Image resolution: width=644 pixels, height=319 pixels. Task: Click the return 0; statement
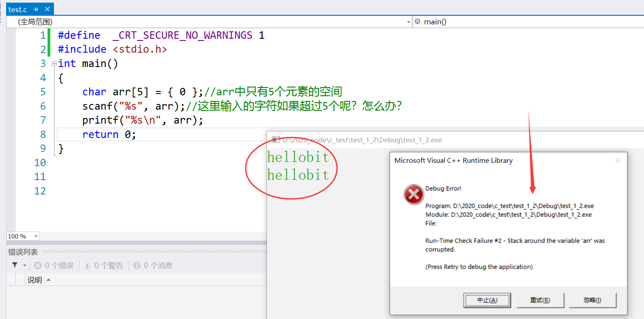109,134
